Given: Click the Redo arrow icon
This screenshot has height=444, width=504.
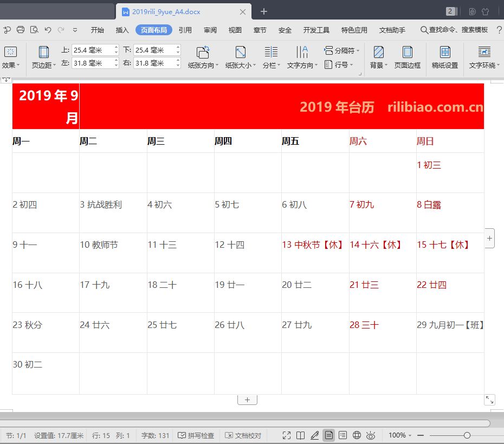Looking at the screenshot, I should 61,30.
